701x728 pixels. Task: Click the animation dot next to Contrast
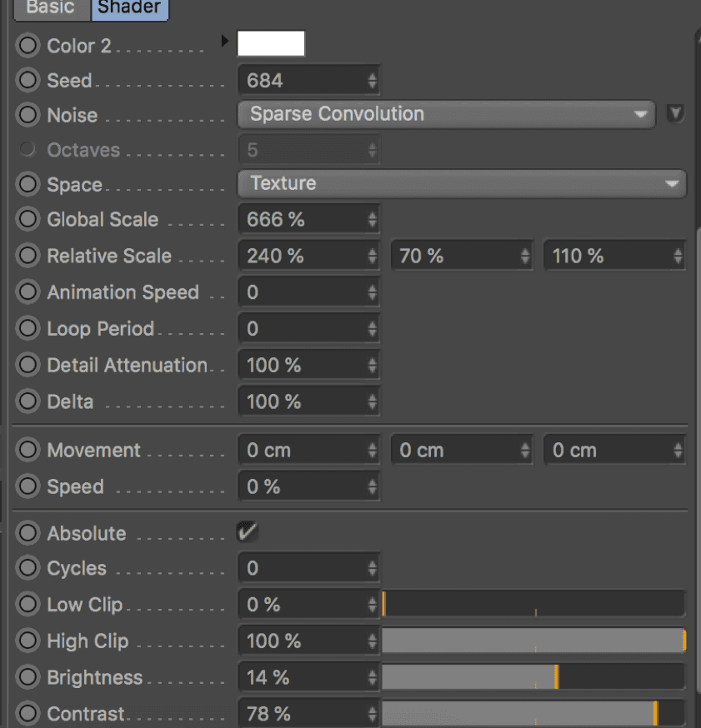click(x=28, y=714)
